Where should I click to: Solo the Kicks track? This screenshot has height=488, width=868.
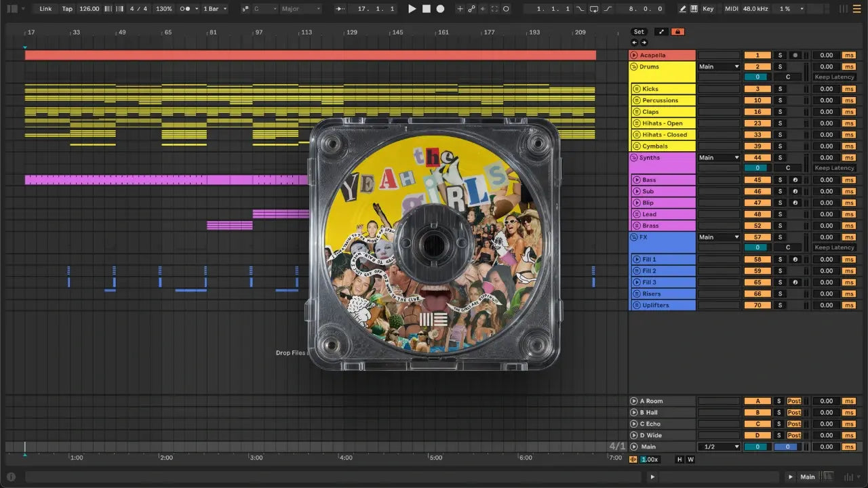780,89
